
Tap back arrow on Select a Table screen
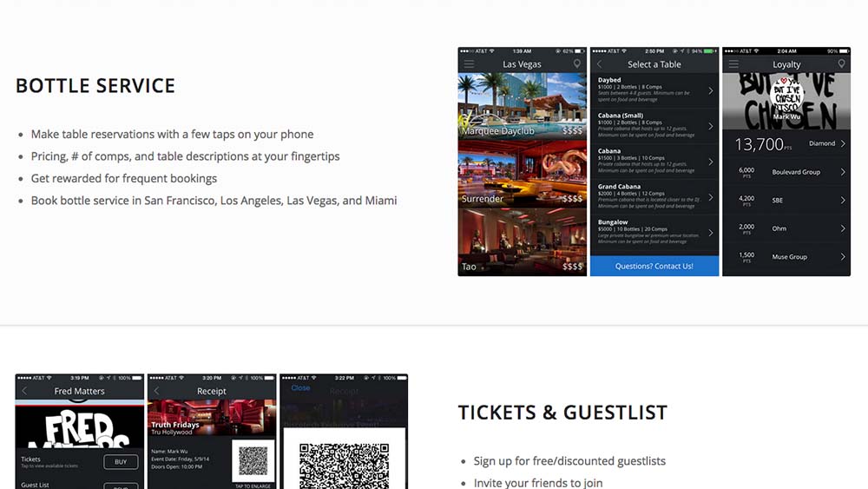pos(599,64)
